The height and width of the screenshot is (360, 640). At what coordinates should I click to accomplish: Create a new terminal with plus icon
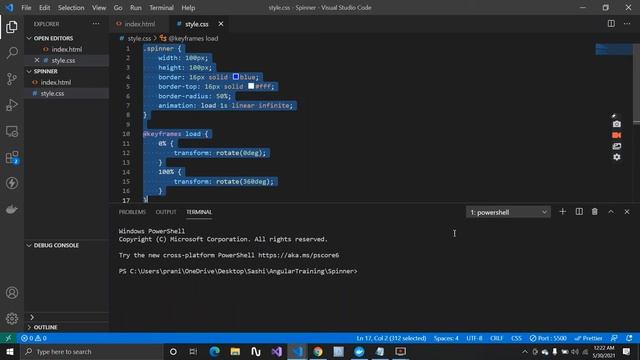tap(562, 211)
